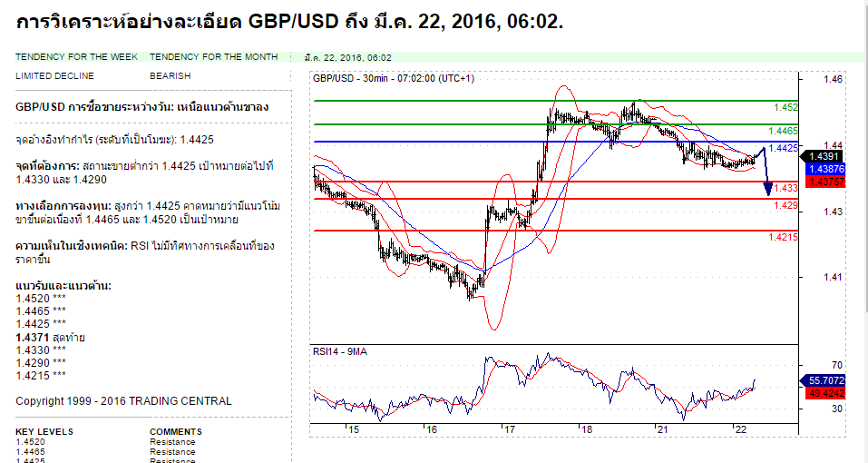Click the green 1.452 resistance label on chart

click(x=785, y=107)
